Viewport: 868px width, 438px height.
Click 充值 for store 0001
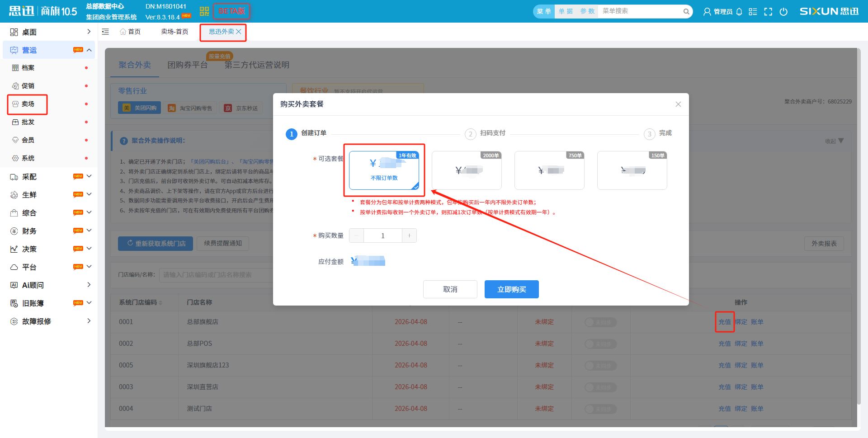[x=725, y=322]
